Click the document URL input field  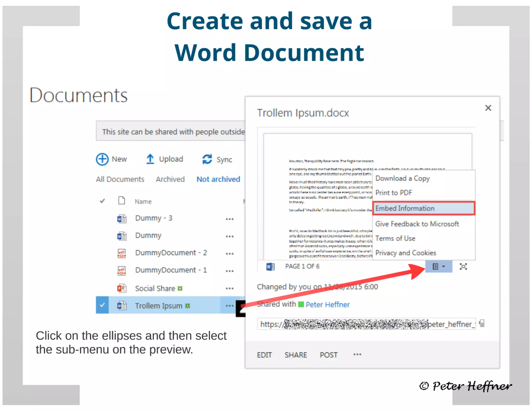coord(367,324)
